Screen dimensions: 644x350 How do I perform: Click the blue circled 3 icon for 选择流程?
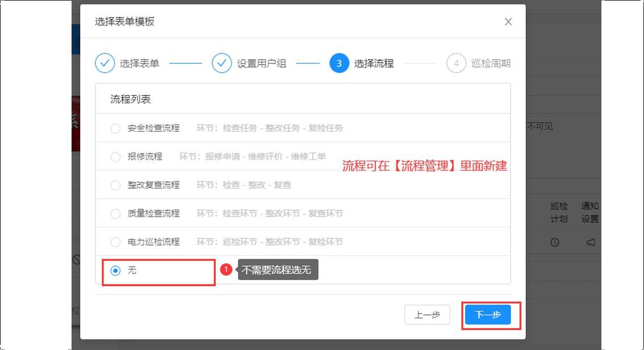tap(339, 63)
